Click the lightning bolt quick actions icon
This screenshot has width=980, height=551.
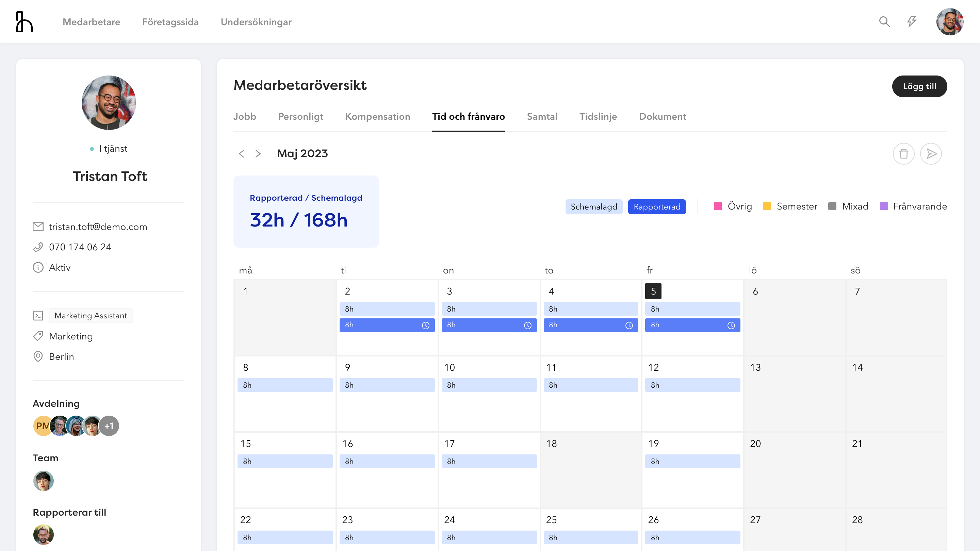click(912, 21)
